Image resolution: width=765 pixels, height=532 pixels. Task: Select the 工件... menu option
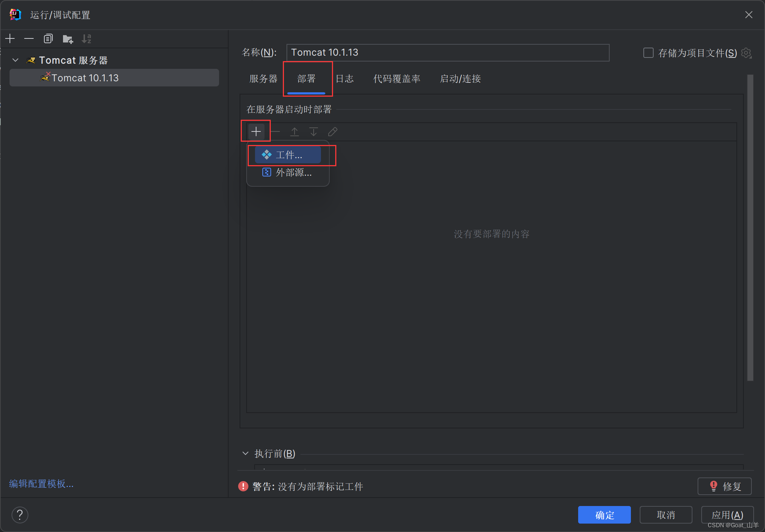(x=288, y=155)
